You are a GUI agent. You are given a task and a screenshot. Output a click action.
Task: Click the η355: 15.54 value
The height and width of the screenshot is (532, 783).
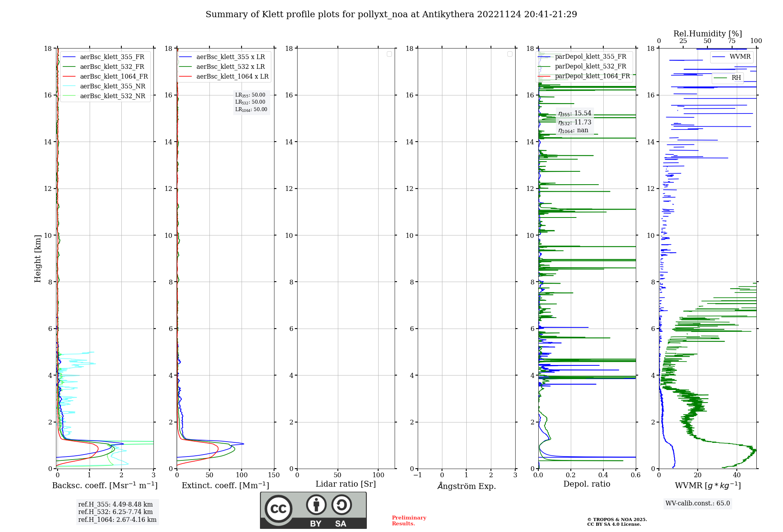coord(575,113)
